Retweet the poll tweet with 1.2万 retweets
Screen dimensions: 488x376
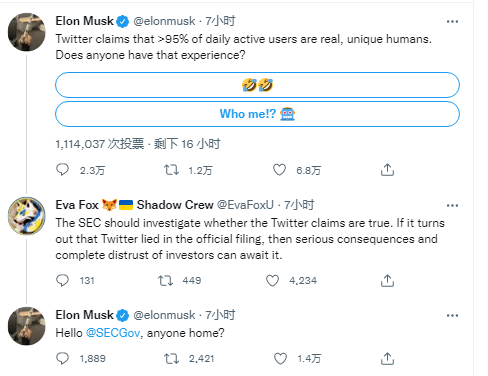tap(171, 170)
